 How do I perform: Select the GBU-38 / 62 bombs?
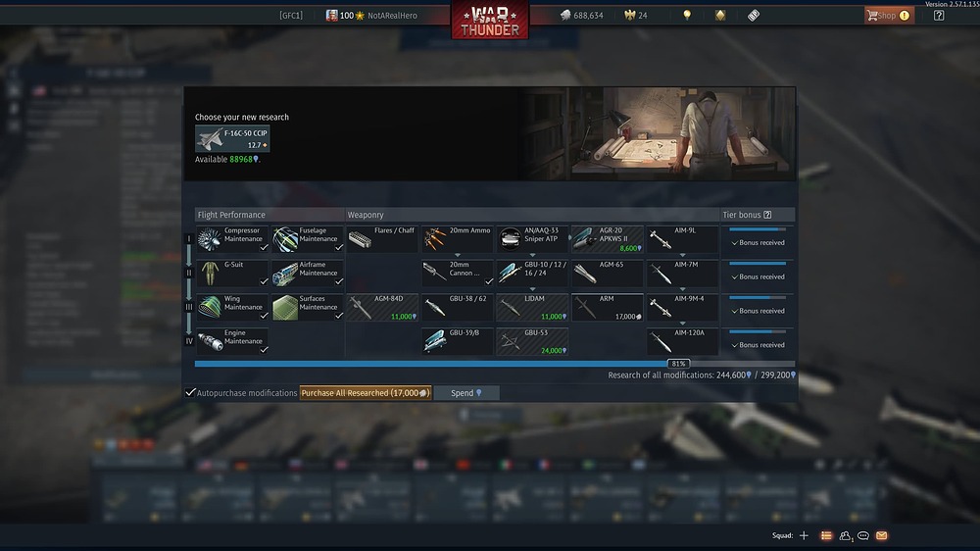pyautogui.click(x=457, y=308)
